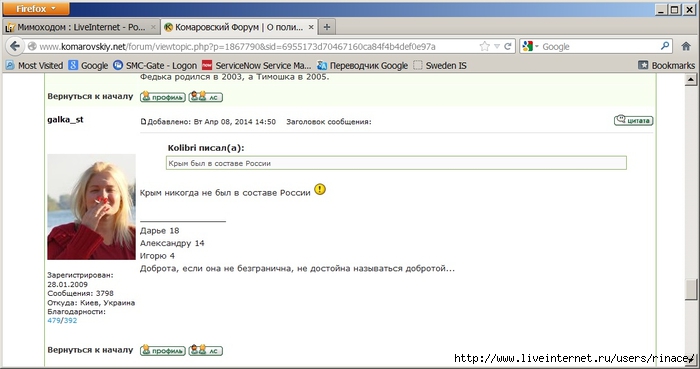Click the date Вт Апр 08, 2014 14:50

[235, 121]
